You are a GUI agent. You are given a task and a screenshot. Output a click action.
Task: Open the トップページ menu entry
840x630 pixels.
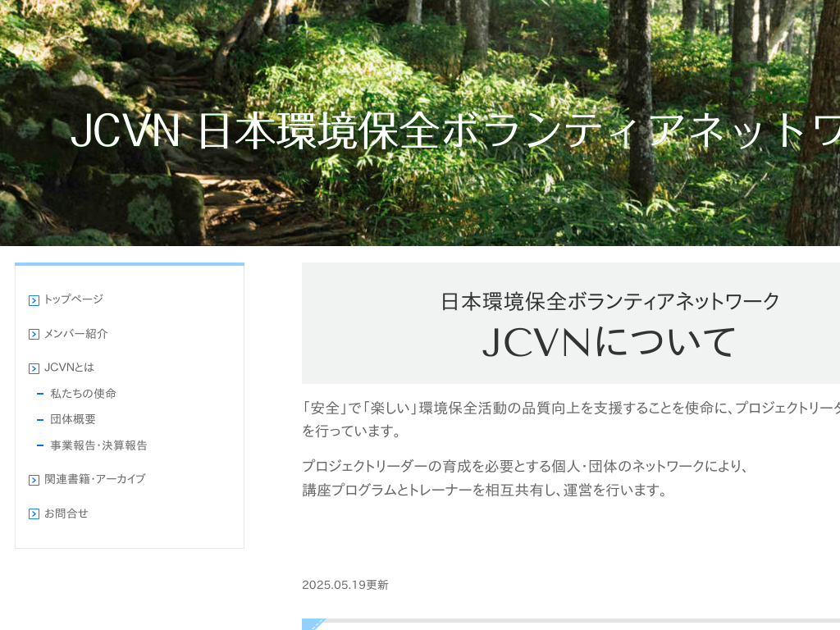click(75, 299)
